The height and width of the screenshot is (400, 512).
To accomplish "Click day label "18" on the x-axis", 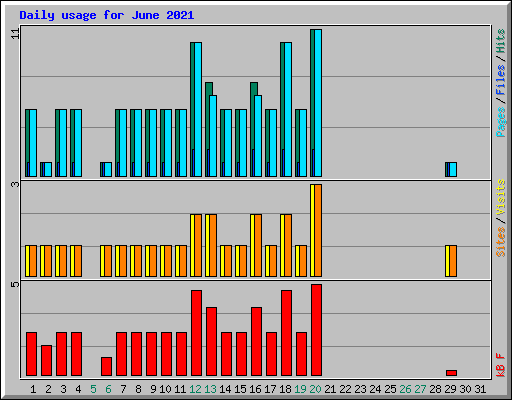I will click(285, 389).
